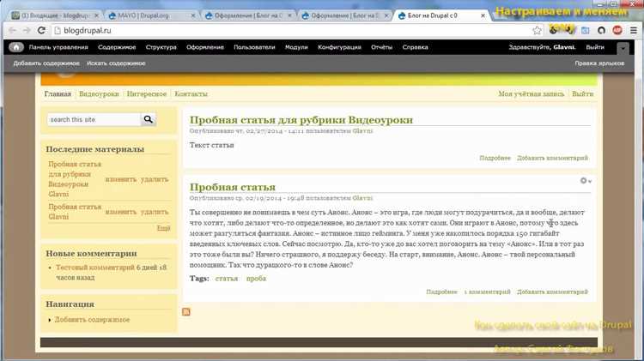Open sidebar link Пробная статья для рубрики Видеоуроки
Screen dimensions: 644x361
(x=75, y=174)
